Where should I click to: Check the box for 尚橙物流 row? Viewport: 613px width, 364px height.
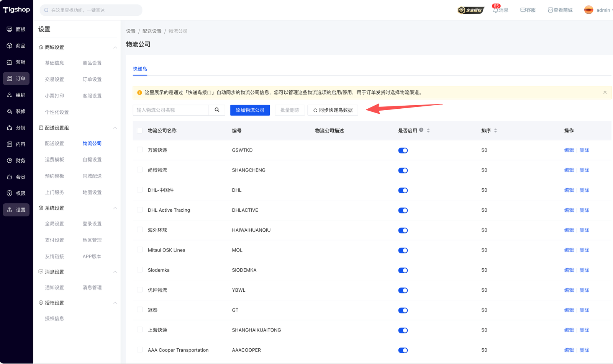[139, 170]
